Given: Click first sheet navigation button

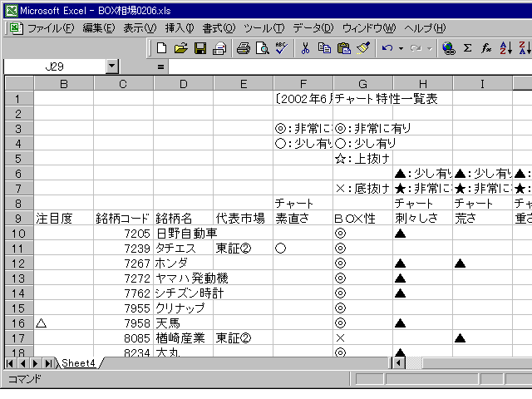Looking at the screenshot, I should 10,363.
